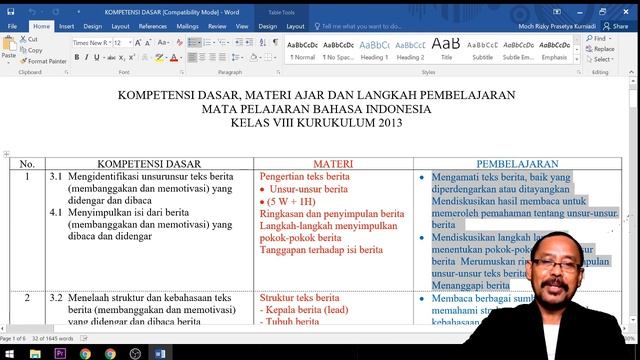Click the Find button
This screenshot has width=640, height=360.
(599, 38)
